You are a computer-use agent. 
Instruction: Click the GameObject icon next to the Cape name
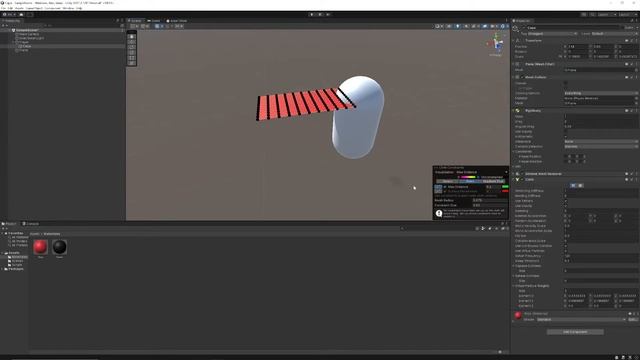[516, 29]
